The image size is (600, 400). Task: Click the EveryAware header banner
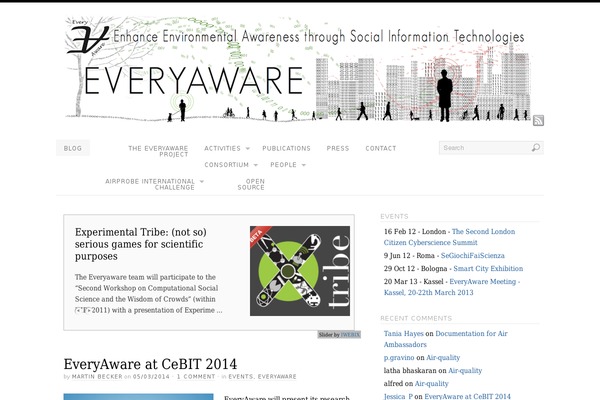tap(300, 70)
